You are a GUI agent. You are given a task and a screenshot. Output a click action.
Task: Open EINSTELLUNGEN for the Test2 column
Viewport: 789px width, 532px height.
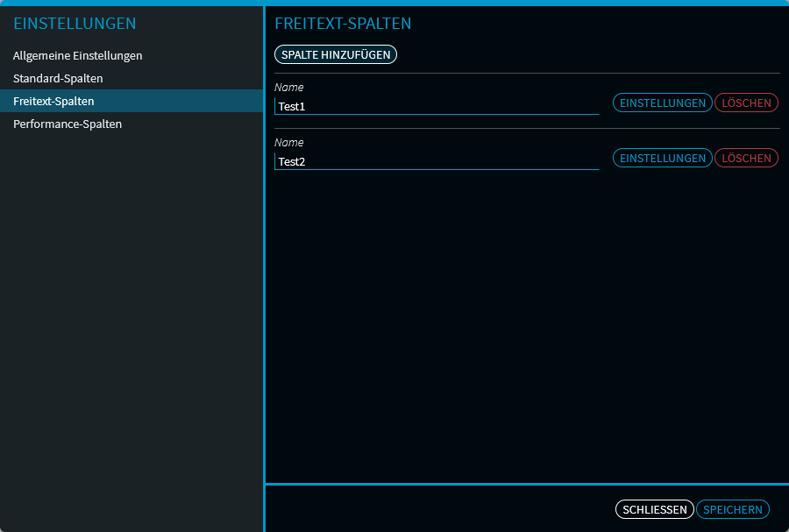[x=662, y=159]
